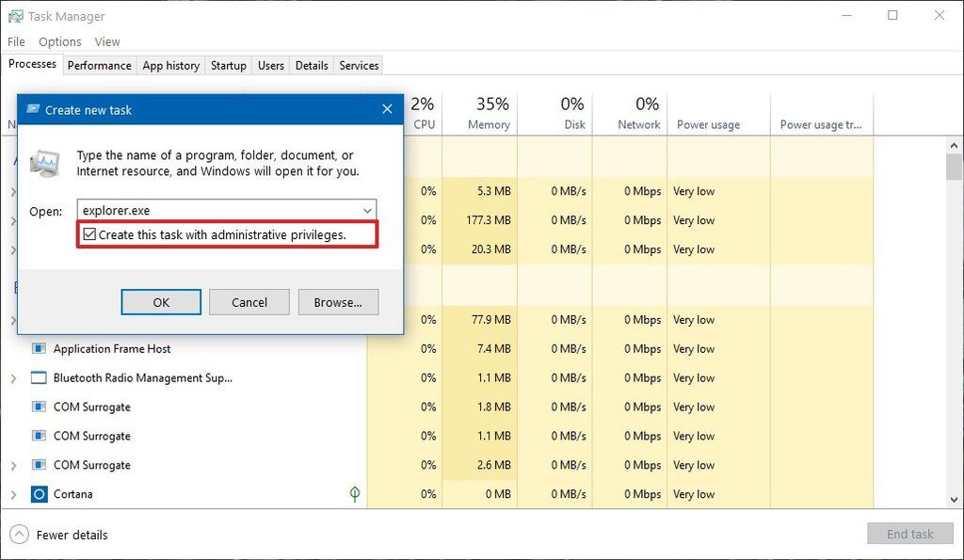Click the green suspended leaf icon beside Cortana
Viewport: 964px width, 560px height.
(x=354, y=493)
